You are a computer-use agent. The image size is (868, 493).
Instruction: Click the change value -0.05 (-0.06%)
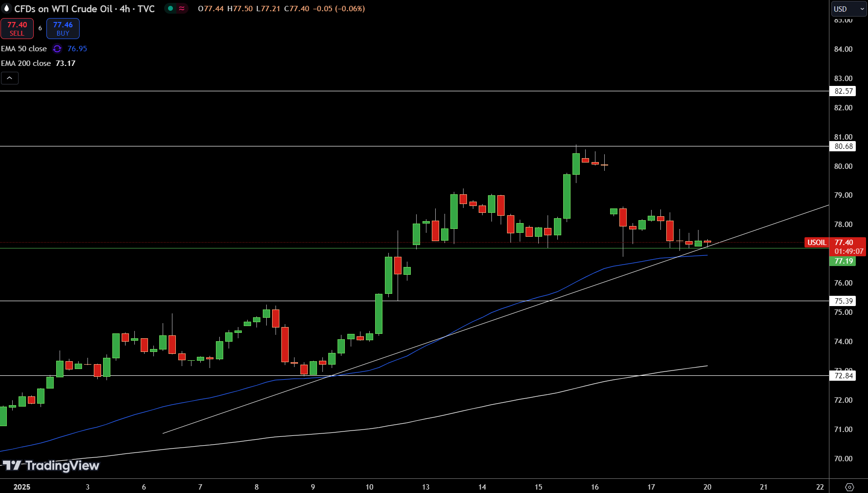tap(339, 9)
